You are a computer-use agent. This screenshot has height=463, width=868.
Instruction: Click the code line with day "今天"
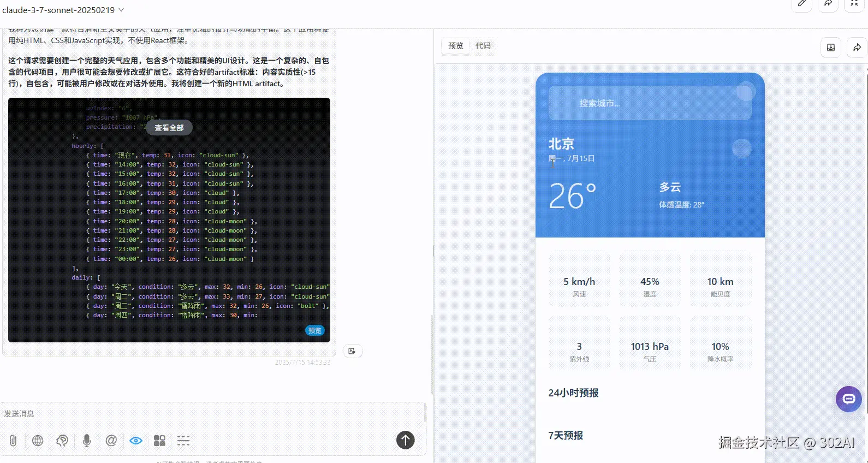click(x=207, y=287)
